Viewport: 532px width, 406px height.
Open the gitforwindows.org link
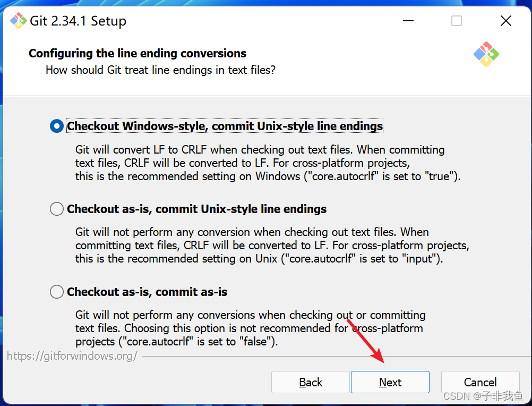(72, 356)
